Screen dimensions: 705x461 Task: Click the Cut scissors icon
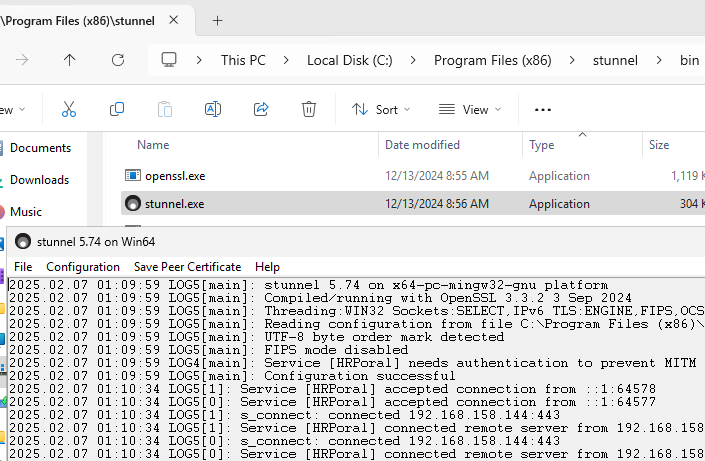pyautogui.click(x=69, y=109)
